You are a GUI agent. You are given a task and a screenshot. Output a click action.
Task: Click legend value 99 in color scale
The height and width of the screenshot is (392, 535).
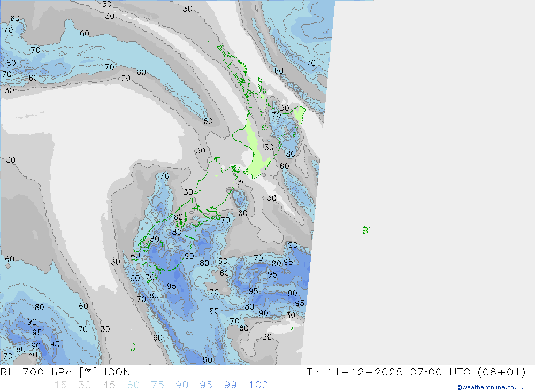230,385
